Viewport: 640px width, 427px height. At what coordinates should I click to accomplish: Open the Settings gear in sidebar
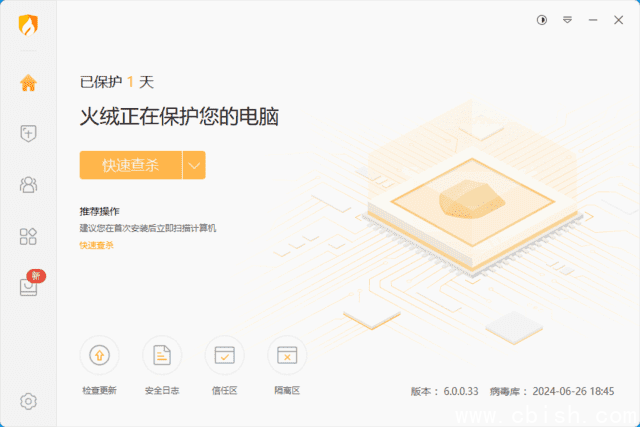28,401
